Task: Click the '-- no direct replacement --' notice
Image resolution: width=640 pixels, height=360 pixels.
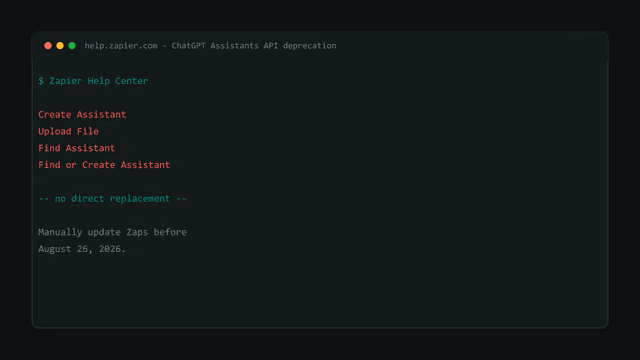Action: 112,198
